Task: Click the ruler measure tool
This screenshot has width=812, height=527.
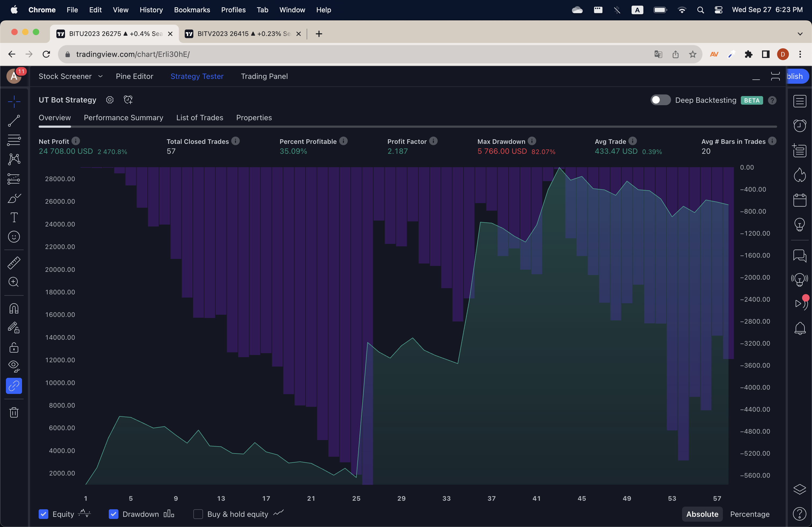Action: [x=14, y=262]
